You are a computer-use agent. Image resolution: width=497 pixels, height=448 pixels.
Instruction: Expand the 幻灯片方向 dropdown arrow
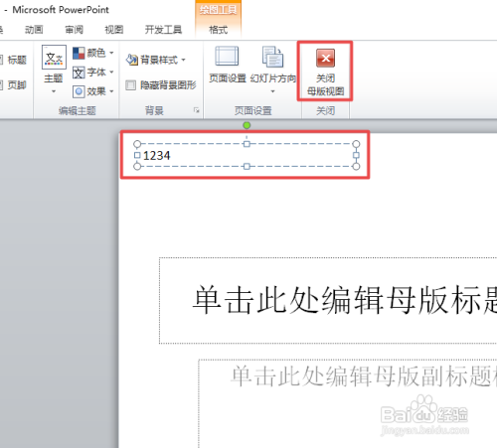[272, 91]
